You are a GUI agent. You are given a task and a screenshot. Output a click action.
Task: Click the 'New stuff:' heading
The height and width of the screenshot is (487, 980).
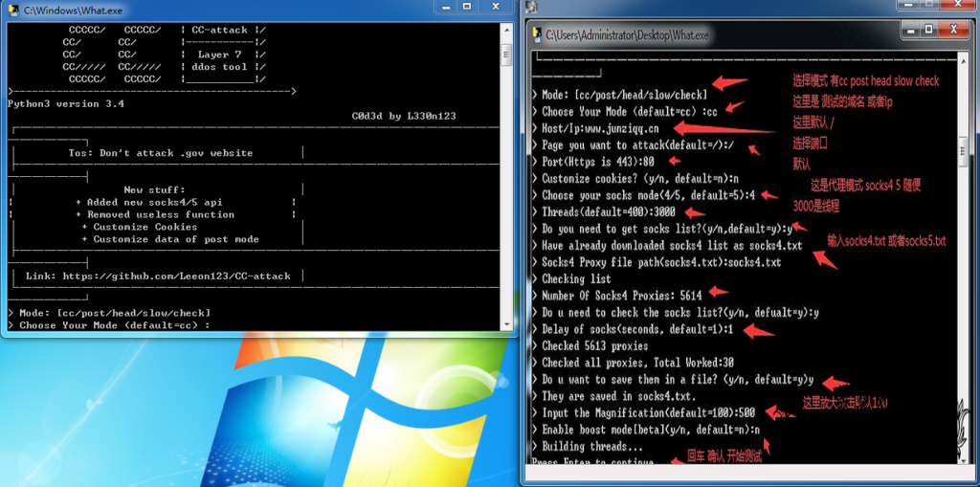tap(154, 190)
